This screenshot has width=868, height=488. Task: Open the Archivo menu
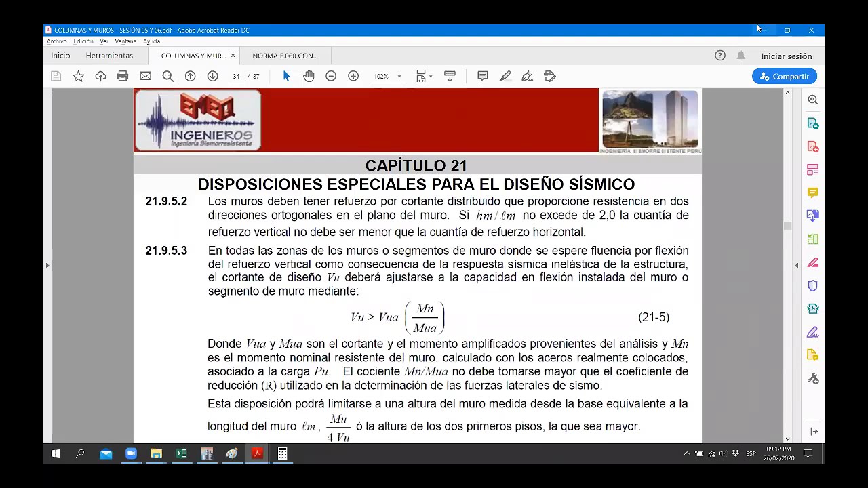click(x=56, y=41)
